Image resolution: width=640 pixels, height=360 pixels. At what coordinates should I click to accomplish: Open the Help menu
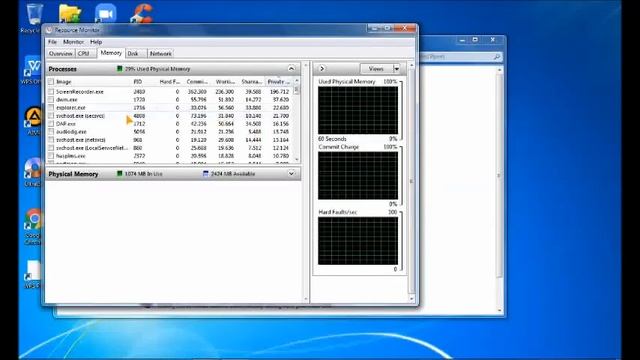(96, 42)
